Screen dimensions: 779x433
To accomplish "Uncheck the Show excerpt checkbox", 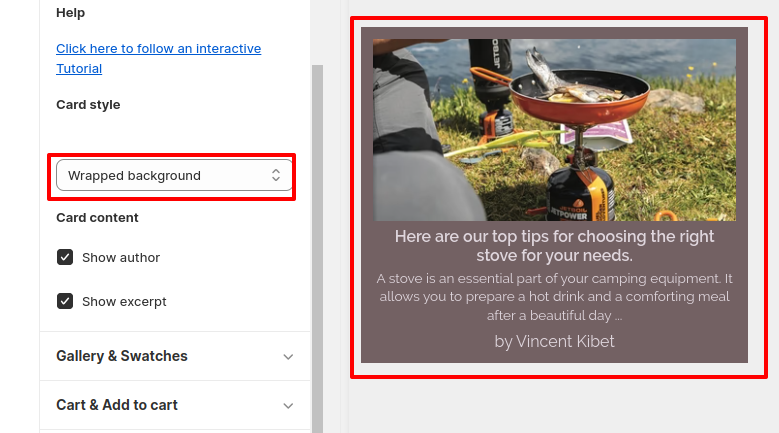I will tap(65, 301).
